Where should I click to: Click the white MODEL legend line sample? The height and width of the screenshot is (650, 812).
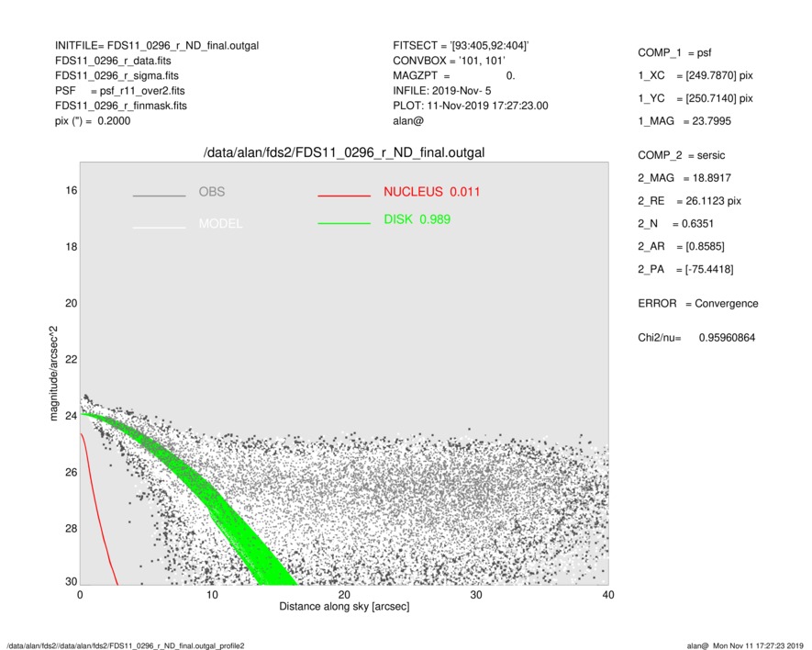coord(159,227)
